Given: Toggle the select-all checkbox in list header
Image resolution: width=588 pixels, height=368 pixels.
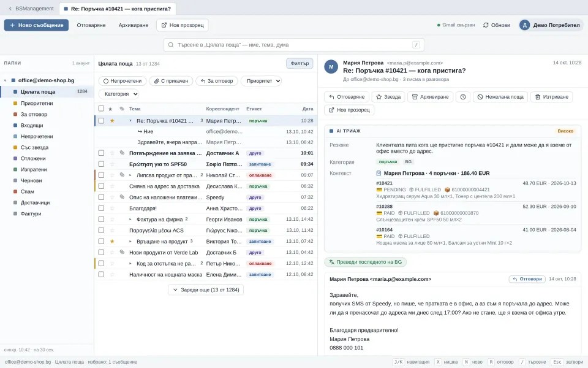Looking at the screenshot, I should tap(101, 109).
